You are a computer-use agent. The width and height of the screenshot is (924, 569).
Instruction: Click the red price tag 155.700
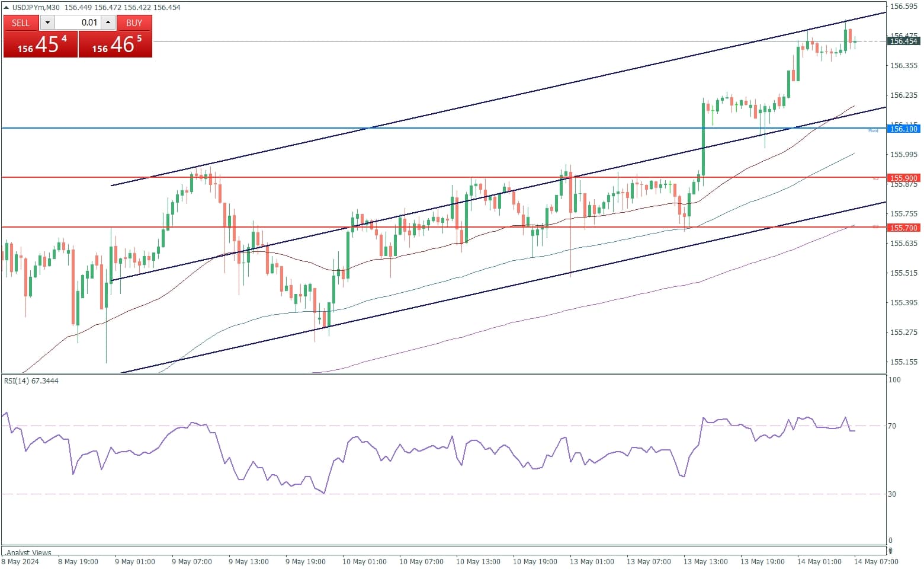903,228
